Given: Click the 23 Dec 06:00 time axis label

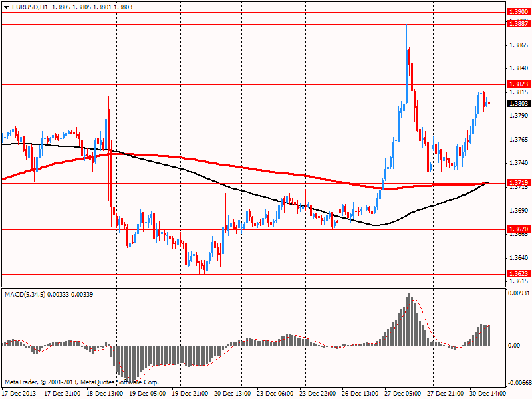Looking at the screenshot, I should (x=275, y=393).
